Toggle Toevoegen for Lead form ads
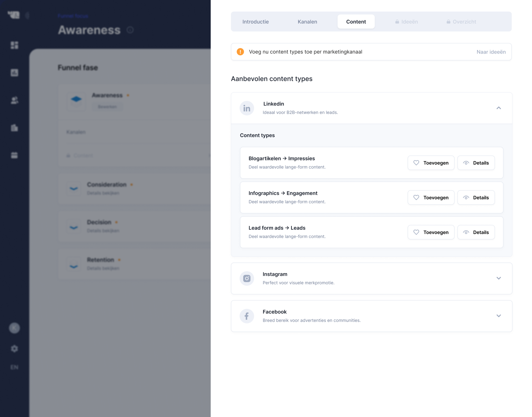 tap(431, 232)
